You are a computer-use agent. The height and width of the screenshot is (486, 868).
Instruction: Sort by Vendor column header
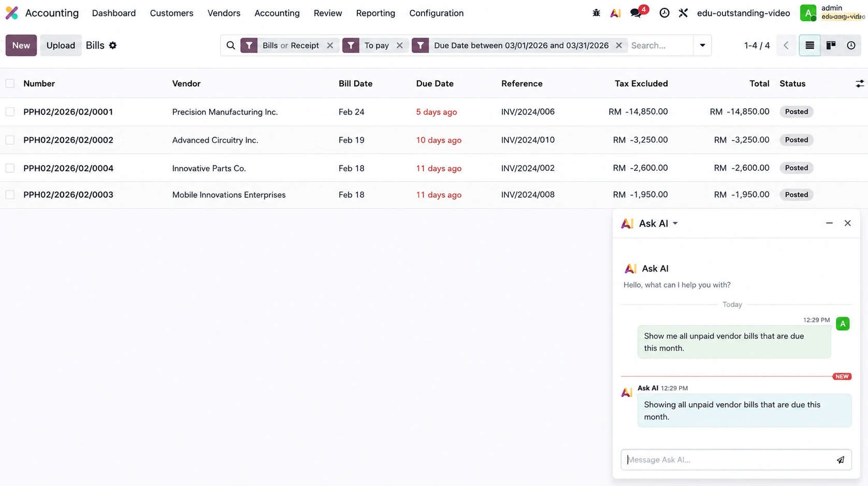[186, 83]
